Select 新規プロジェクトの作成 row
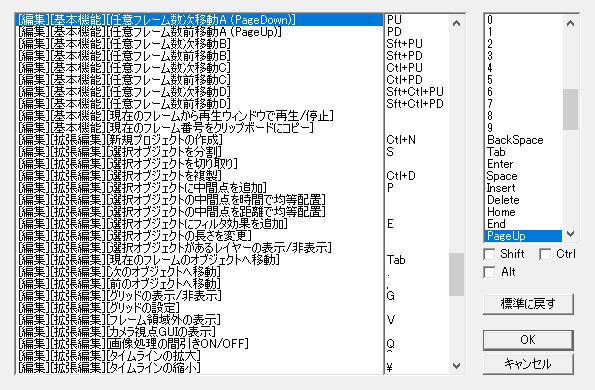The width and height of the screenshot is (595, 390). click(x=199, y=140)
